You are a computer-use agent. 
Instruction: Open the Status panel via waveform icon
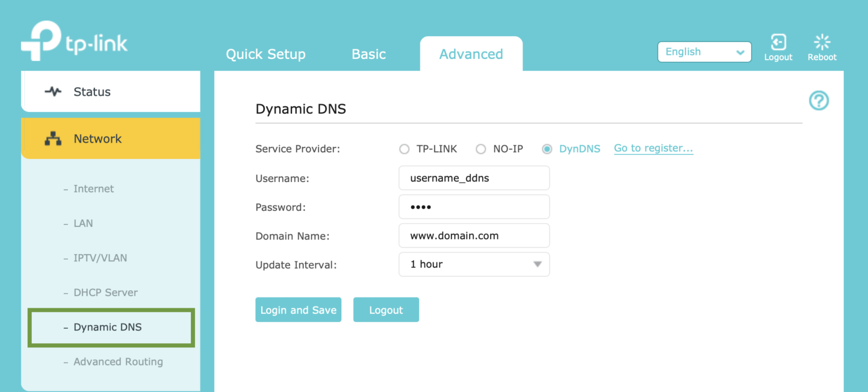pyautogui.click(x=52, y=92)
